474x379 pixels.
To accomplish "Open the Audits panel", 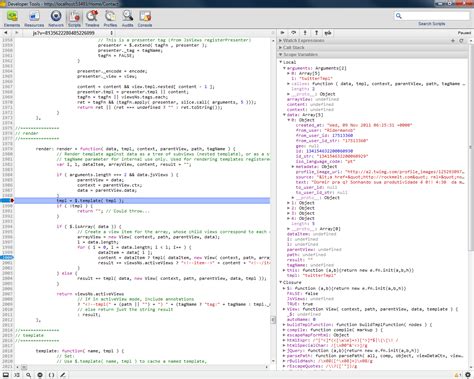I will pyautogui.click(x=127, y=19).
